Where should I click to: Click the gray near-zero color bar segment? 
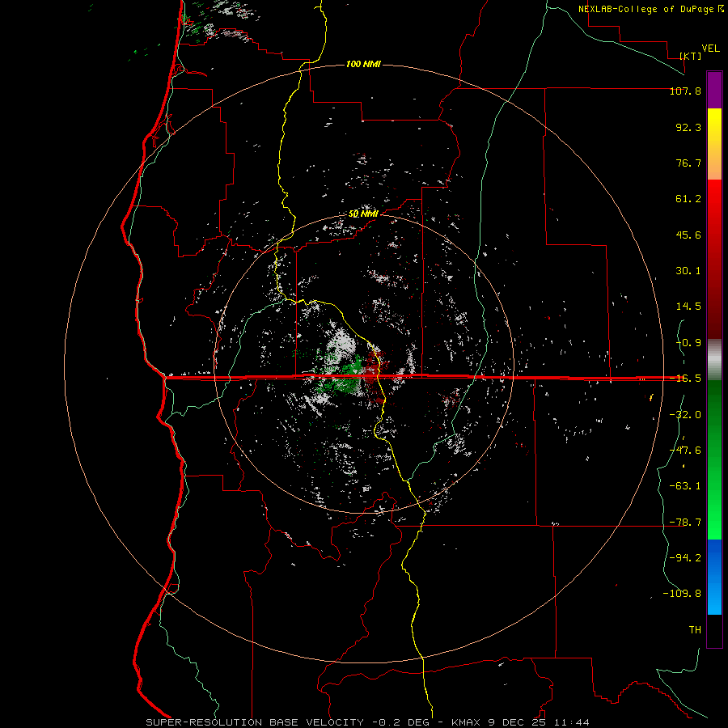pos(714,359)
